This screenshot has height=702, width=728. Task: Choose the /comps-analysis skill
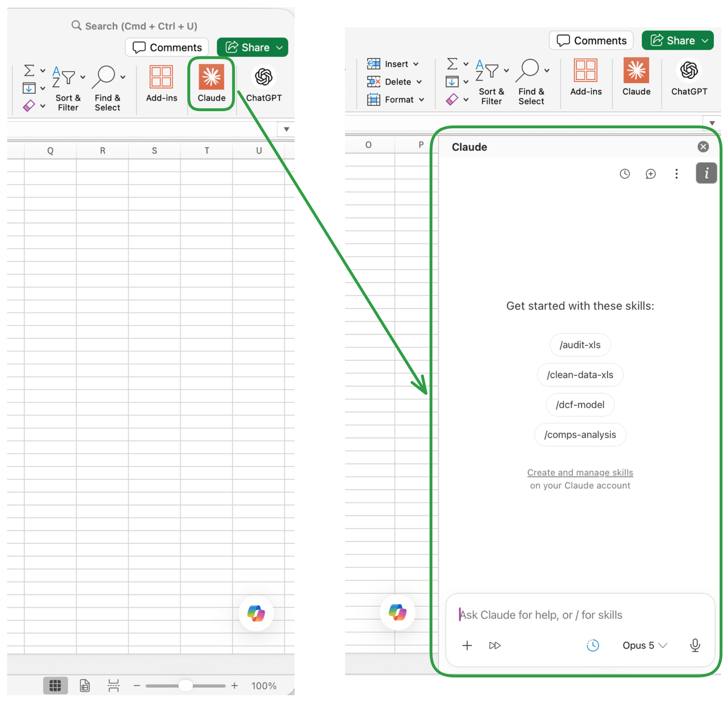[x=580, y=434]
